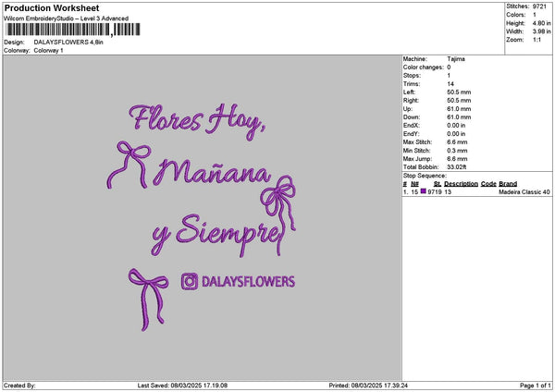This screenshot has width=555, height=392.
Task: Click the Machine value 'Tajima'
Action: [456, 59]
